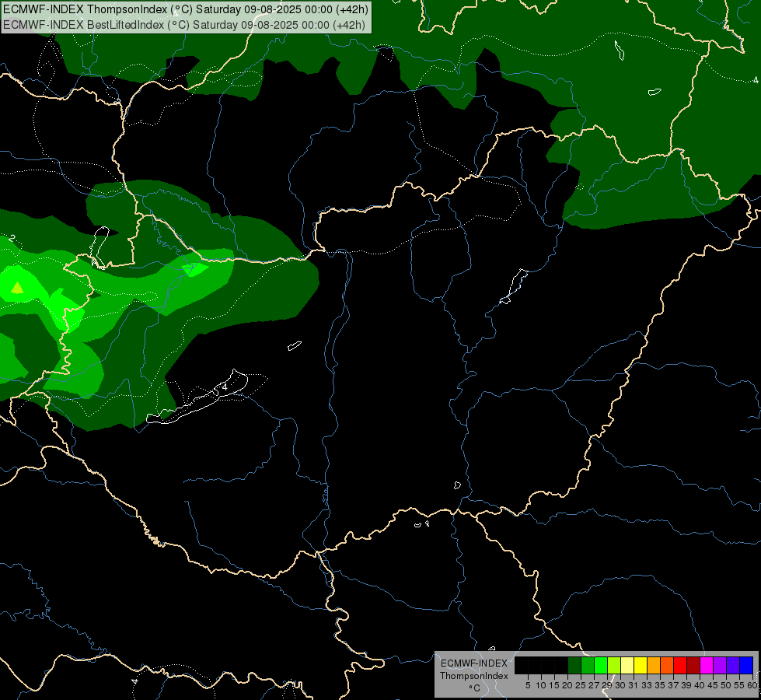
Task: Click the bright green 27–29 legend swatch
Action: 601,665
